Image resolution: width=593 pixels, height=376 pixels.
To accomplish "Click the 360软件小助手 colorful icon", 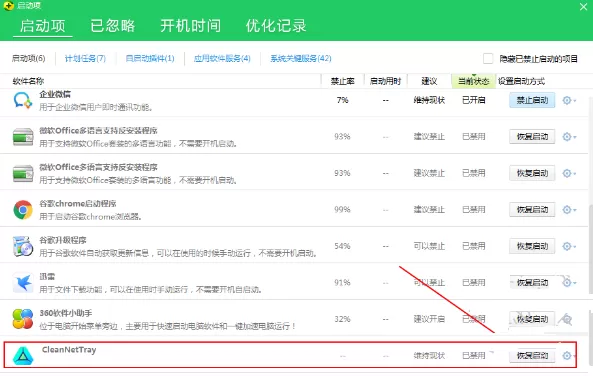I will pyautogui.click(x=23, y=319).
